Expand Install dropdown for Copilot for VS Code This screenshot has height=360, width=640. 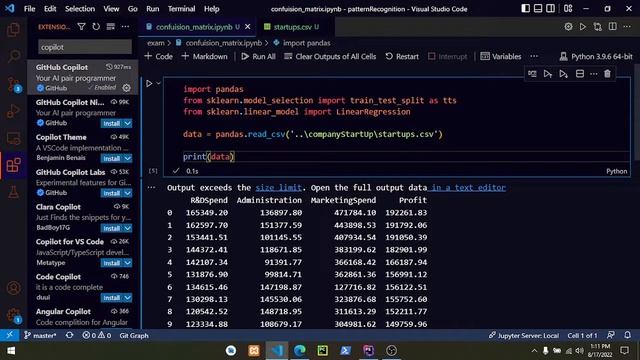(128, 263)
